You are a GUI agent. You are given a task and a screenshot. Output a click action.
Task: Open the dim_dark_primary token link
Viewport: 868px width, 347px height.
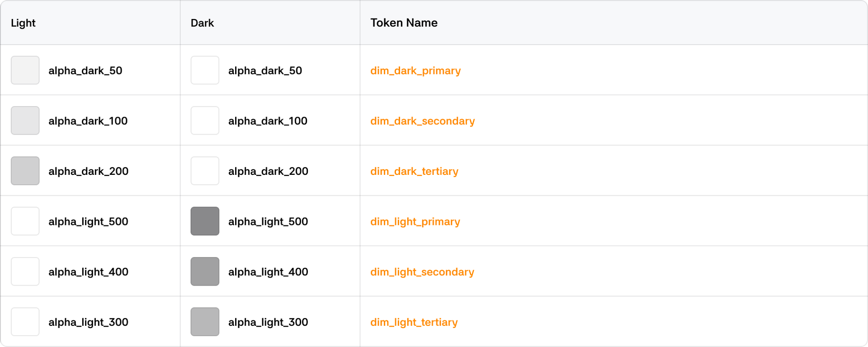[415, 71]
